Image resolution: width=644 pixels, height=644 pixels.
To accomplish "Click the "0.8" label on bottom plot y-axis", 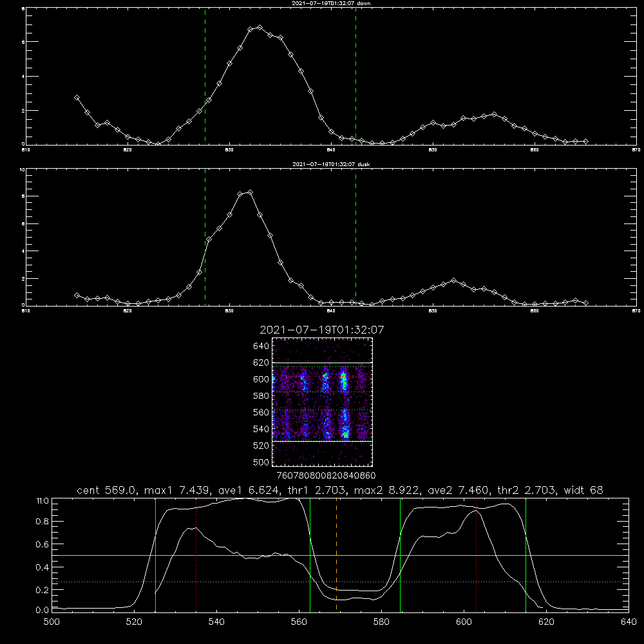I will (x=42, y=522).
